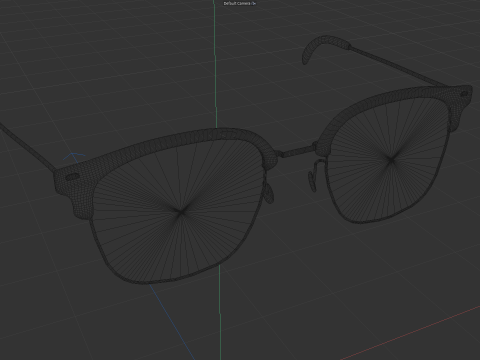The width and height of the screenshot is (480, 360).
Task: Open the Default camera label dropdown
Action: coord(237,3)
